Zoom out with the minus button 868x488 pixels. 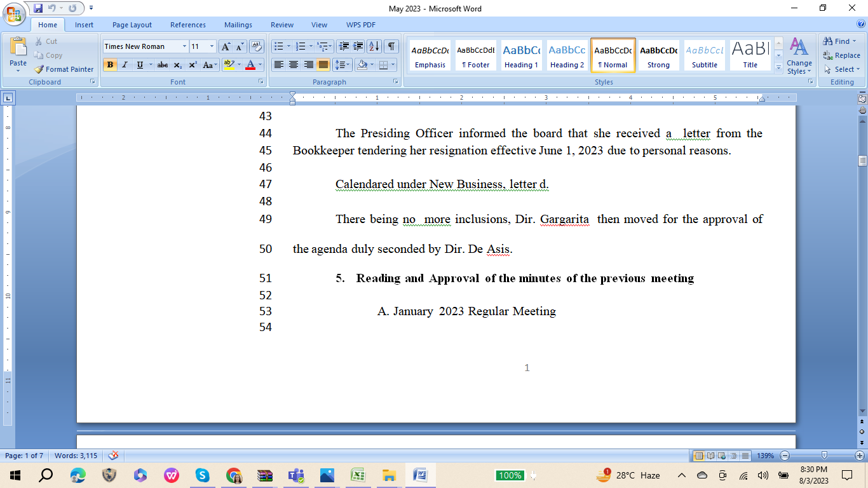tap(785, 456)
